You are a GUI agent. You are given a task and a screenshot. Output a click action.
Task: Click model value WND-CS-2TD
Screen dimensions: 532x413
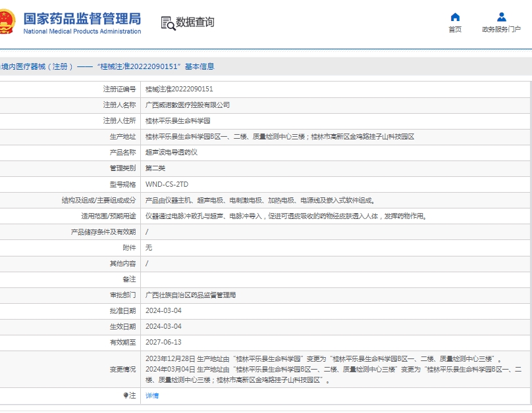[x=167, y=184]
